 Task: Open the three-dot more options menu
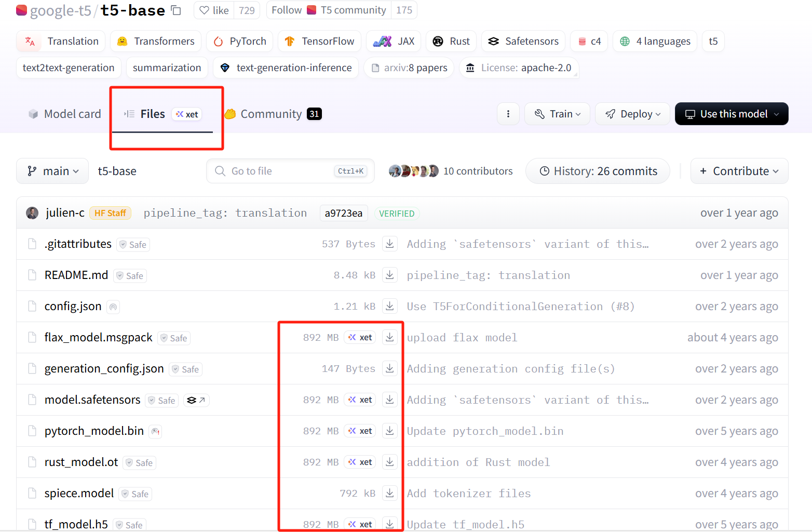pos(508,114)
